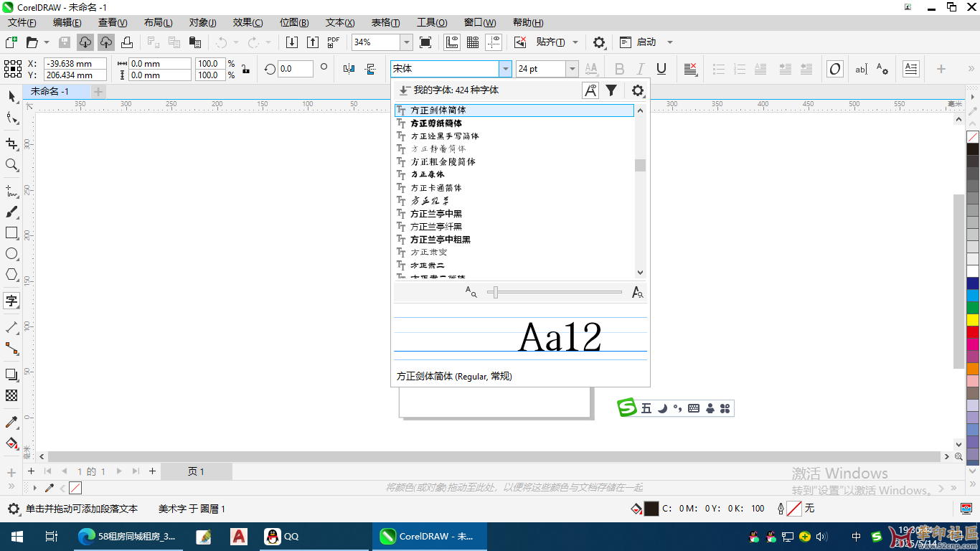Select the Eyedropper tool in the toolbox
The image size is (980, 551).
(x=11, y=422)
